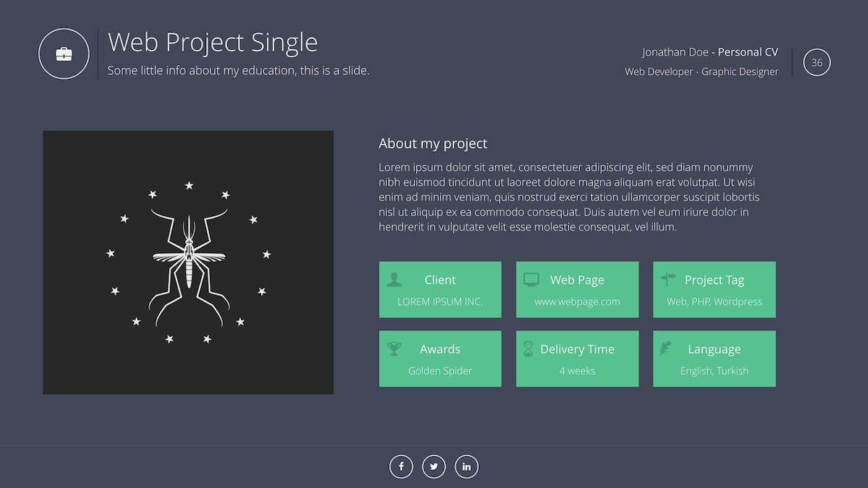Viewport: 868px width, 488px height.
Task: Open the mosquito project thumbnail image
Action: click(188, 262)
